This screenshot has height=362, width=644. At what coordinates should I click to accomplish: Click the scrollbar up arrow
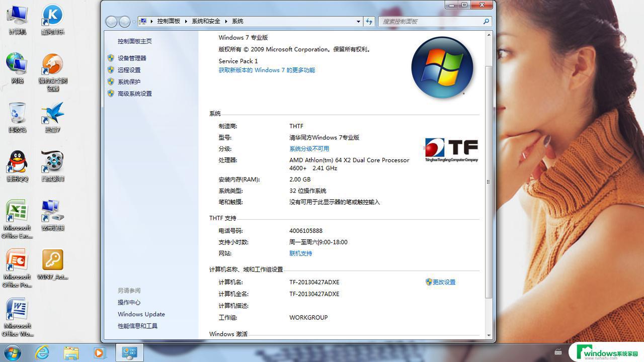pos(489,35)
